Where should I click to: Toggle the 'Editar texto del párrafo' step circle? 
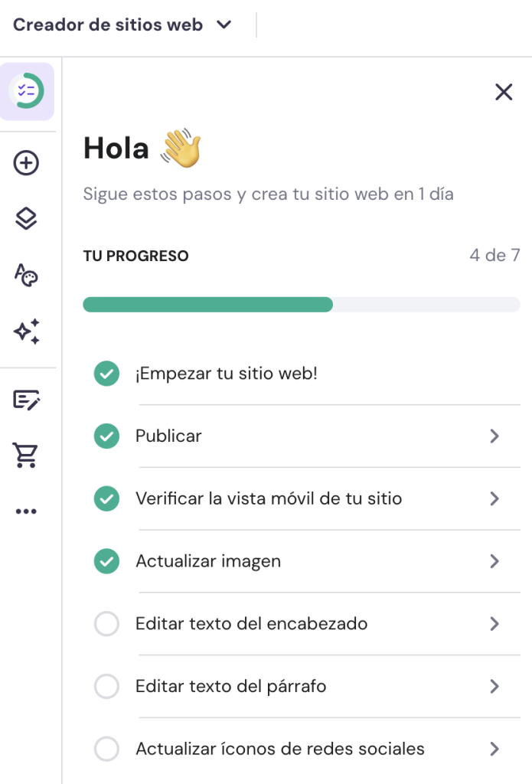pos(106,686)
